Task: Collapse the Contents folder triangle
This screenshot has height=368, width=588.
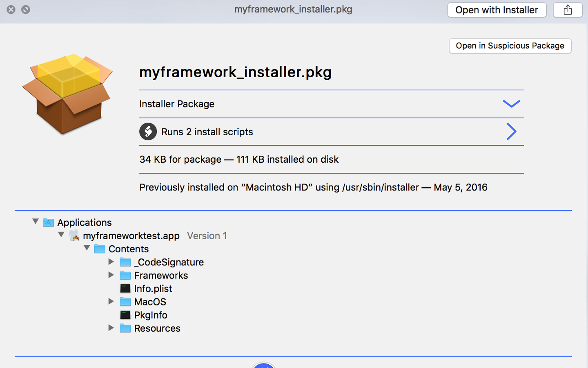Action: 87,248
